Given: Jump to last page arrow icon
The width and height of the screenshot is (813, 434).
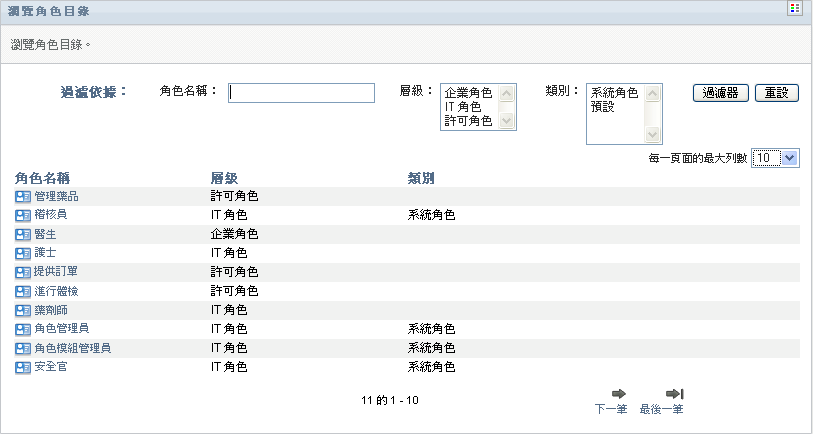Looking at the screenshot, I should (x=674, y=394).
